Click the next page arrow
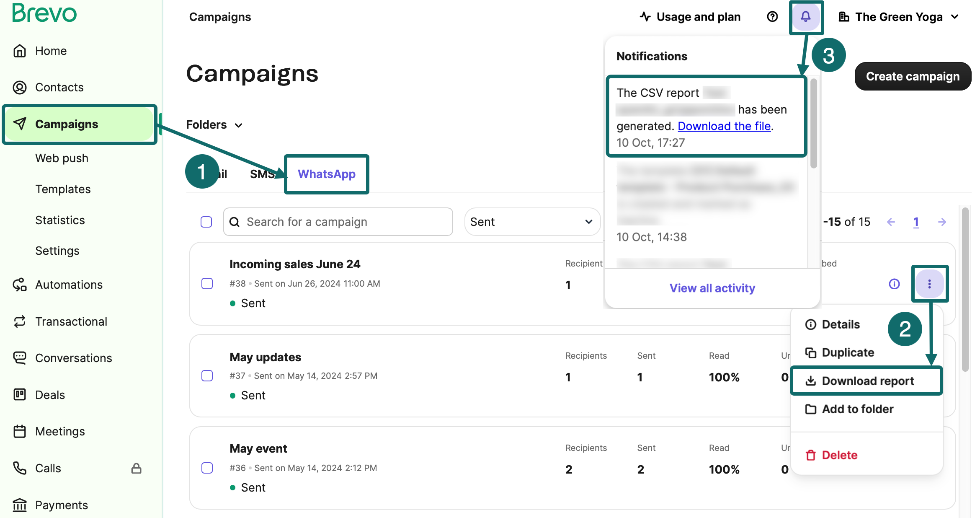This screenshot has width=980, height=518. (942, 222)
